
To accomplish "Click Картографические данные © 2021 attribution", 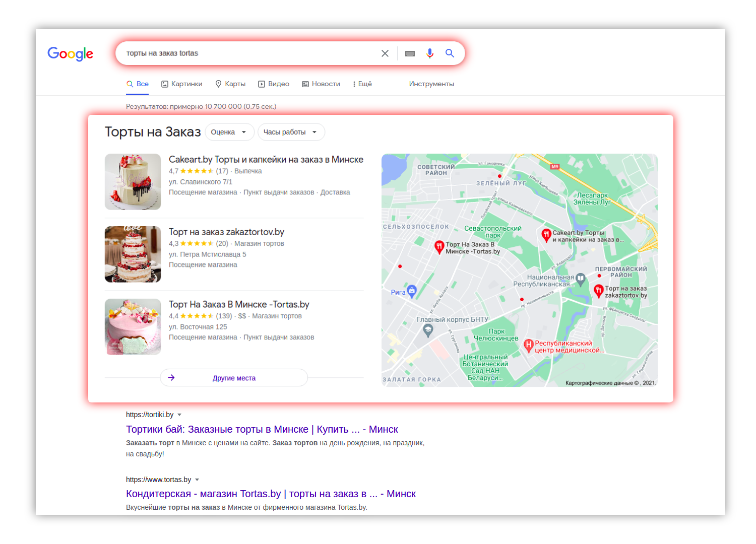I will pos(610,383).
